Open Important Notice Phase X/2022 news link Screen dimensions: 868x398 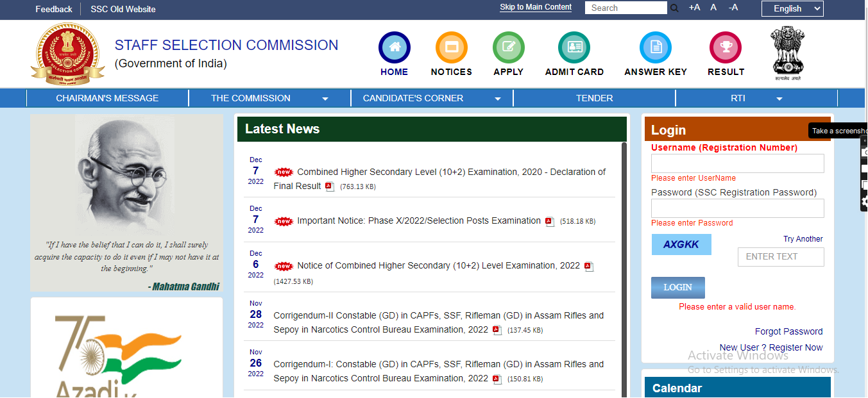(x=419, y=220)
